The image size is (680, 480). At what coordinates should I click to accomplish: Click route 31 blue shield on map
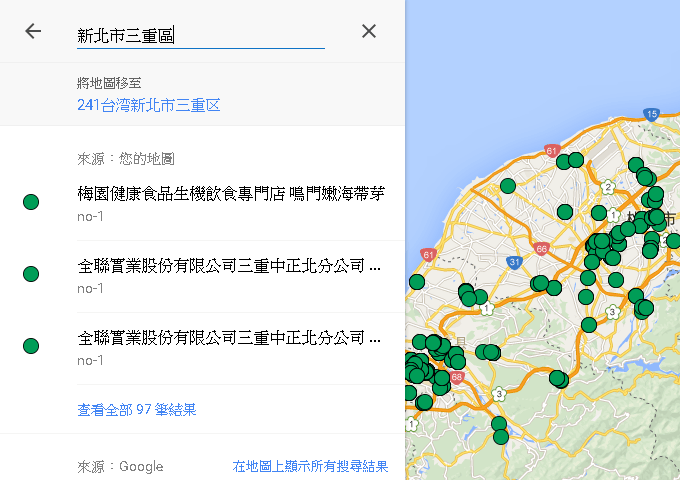[x=514, y=262]
